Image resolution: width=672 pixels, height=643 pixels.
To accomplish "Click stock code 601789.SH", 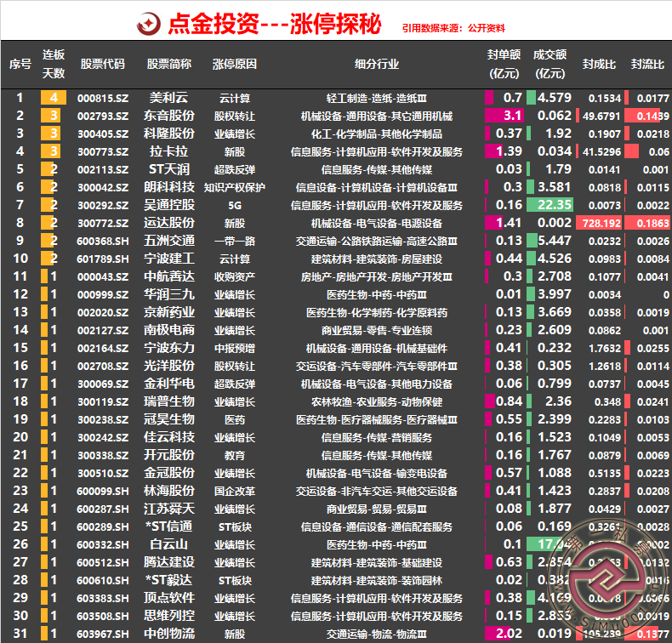I will point(103,259).
